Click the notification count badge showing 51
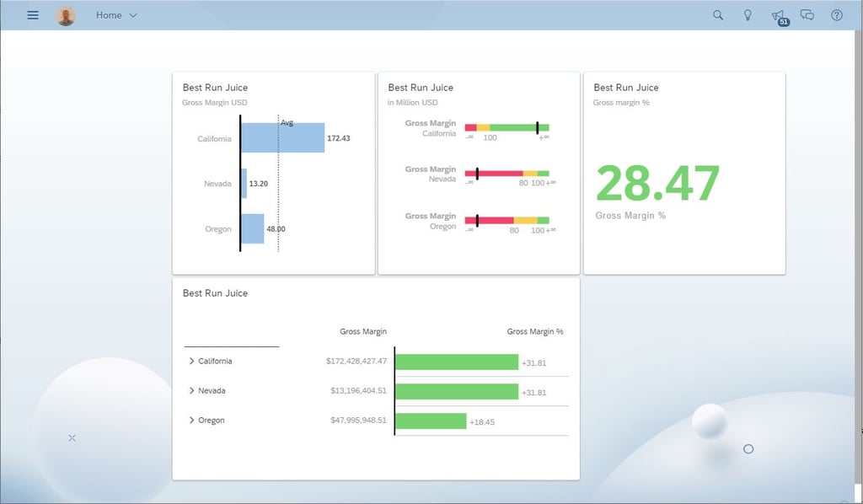This screenshot has height=504, width=863. pyautogui.click(x=783, y=20)
